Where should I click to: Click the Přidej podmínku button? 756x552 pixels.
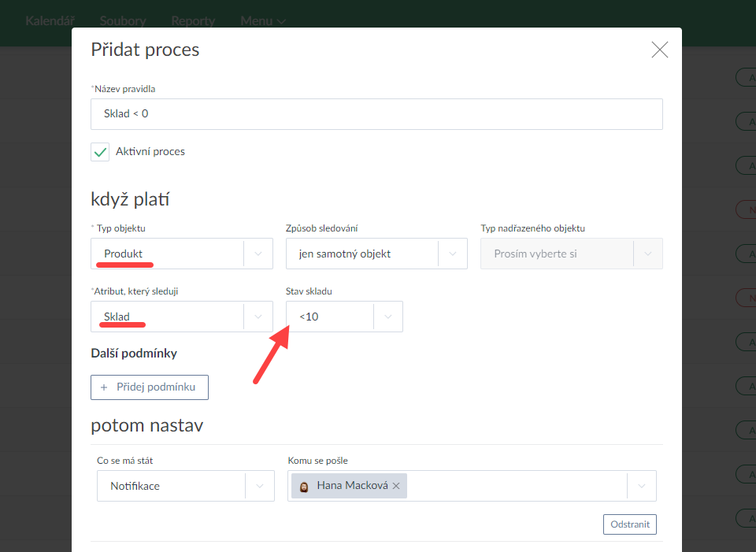(x=150, y=387)
